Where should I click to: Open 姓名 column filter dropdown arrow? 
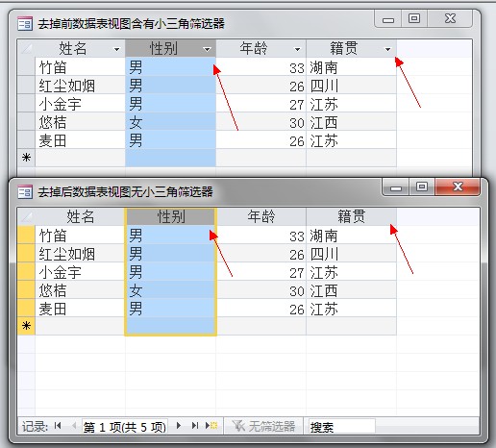pos(116,49)
